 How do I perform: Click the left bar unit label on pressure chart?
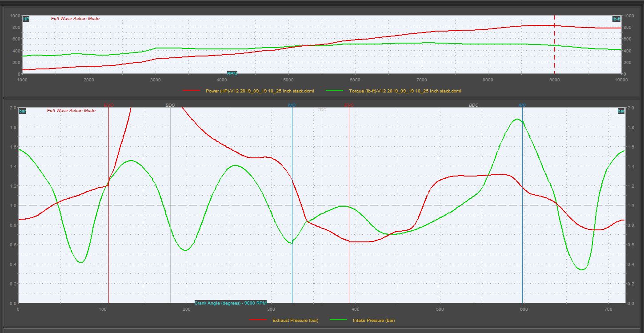point(22,111)
